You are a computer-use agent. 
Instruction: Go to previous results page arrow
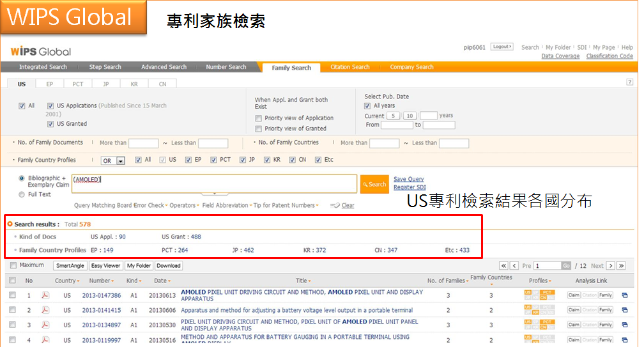pos(514,266)
